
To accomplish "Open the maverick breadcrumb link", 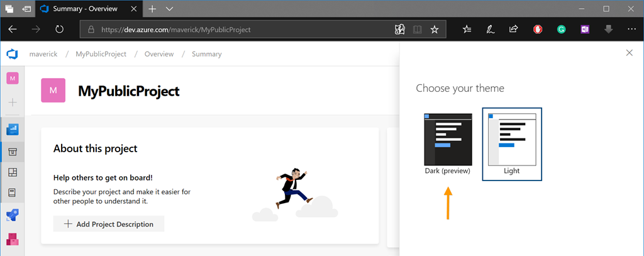I will tap(43, 54).
